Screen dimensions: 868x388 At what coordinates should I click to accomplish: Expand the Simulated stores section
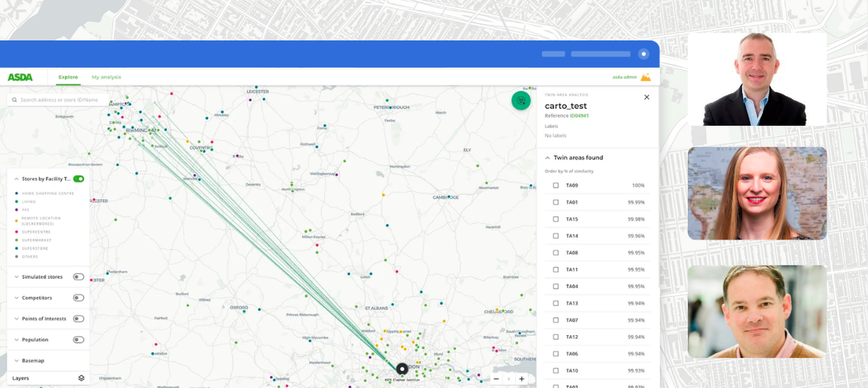[17, 277]
